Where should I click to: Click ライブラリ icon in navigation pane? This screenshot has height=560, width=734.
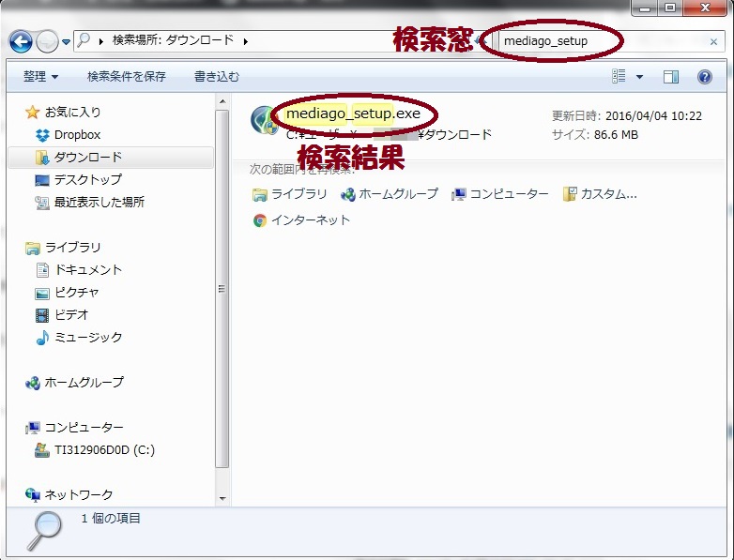pyautogui.click(x=32, y=248)
